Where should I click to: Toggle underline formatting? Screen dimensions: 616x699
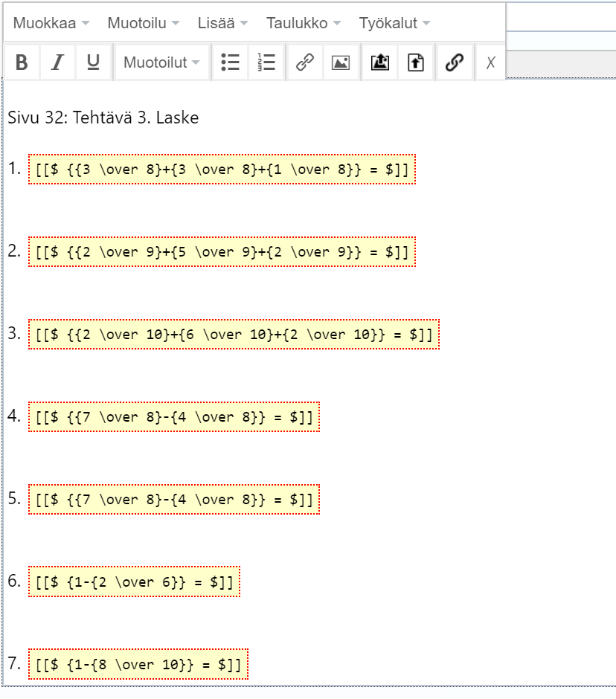point(93,63)
